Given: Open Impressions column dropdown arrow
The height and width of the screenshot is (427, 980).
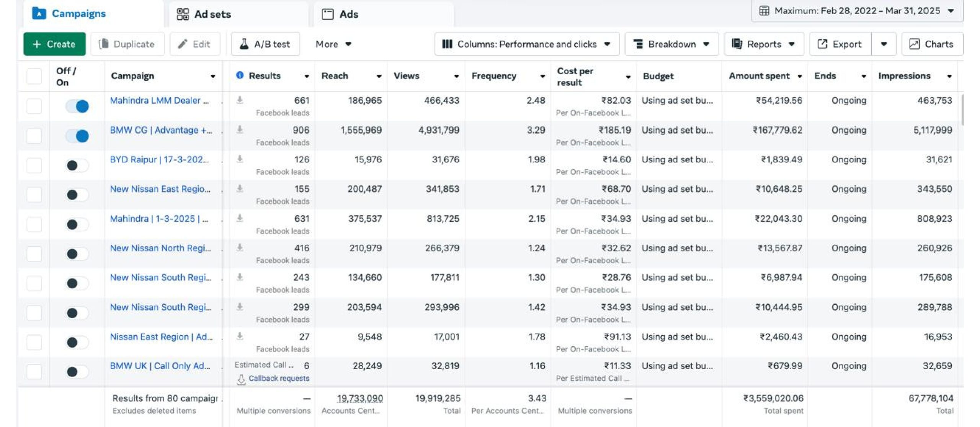Looking at the screenshot, I should 949,76.
